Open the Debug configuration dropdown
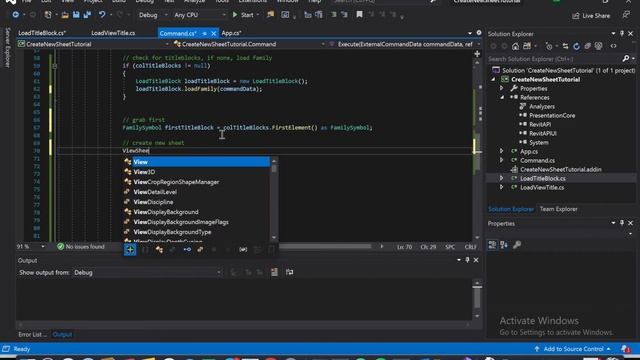 (153, 15)
